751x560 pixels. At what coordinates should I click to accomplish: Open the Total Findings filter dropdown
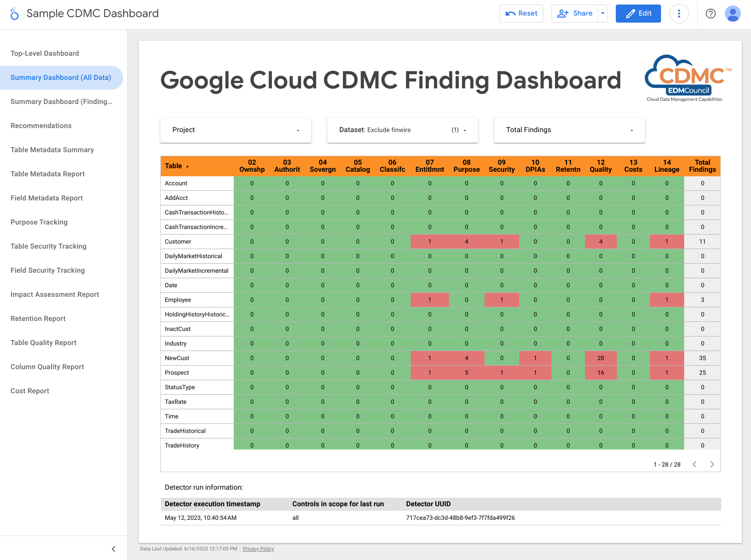pos(569,130)
